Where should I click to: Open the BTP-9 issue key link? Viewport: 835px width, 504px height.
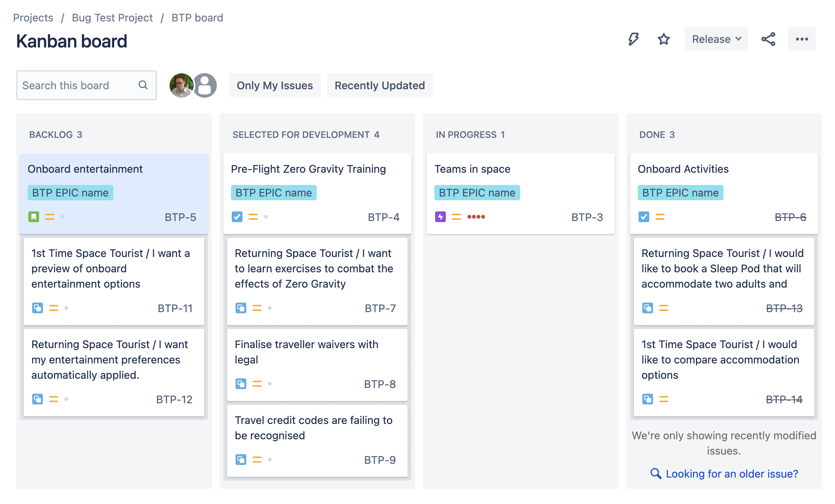point(380,460)
